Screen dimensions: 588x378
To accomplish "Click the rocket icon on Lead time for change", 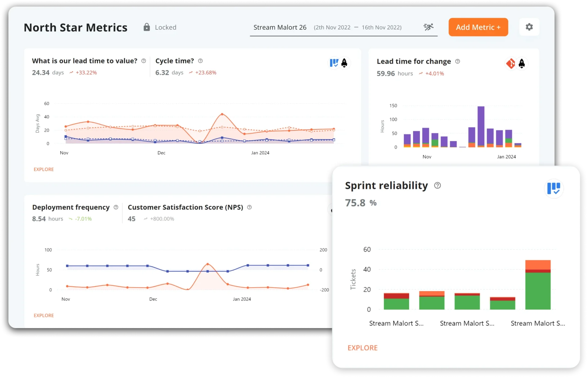I will click(522, 63).
